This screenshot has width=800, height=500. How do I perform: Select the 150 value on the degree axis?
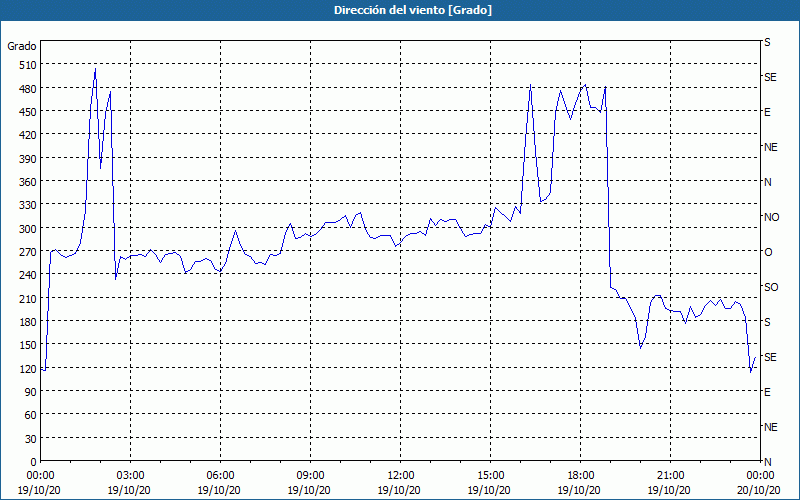coord(28,344)
